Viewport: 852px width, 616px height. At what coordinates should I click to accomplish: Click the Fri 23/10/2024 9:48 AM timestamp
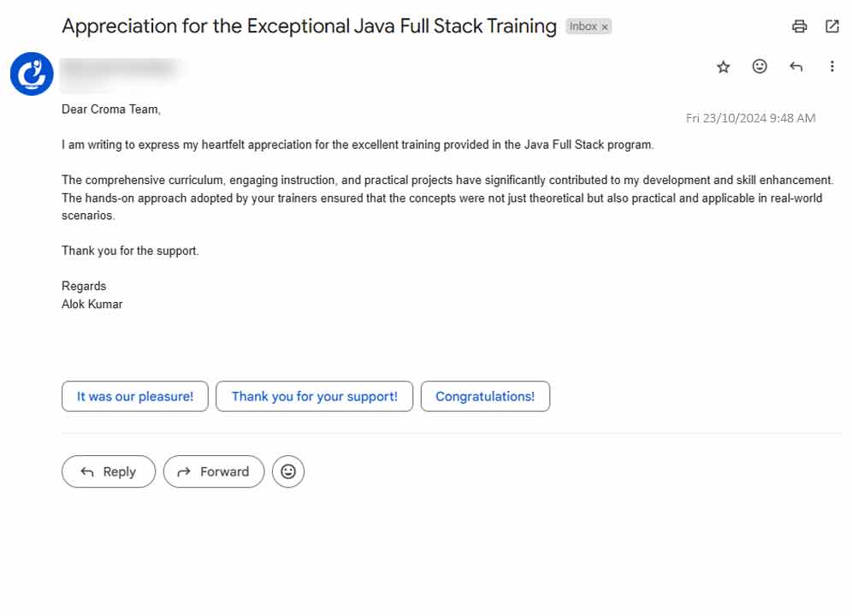[750, 118]
